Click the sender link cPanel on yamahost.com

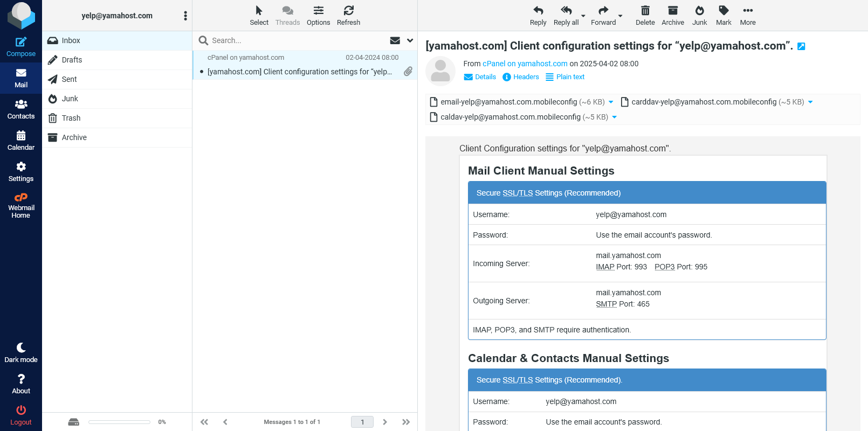[525, 64]
